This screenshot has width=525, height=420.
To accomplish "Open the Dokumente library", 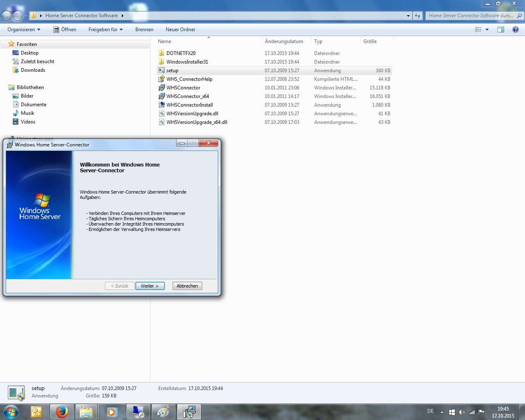I will 34,104.
